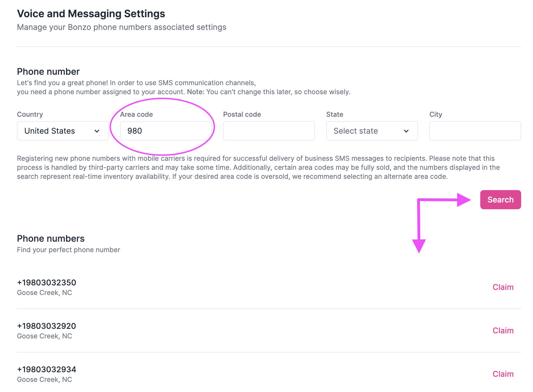
Task: Click the Find your perfect phone number text
Action: [x=68, y=250]
